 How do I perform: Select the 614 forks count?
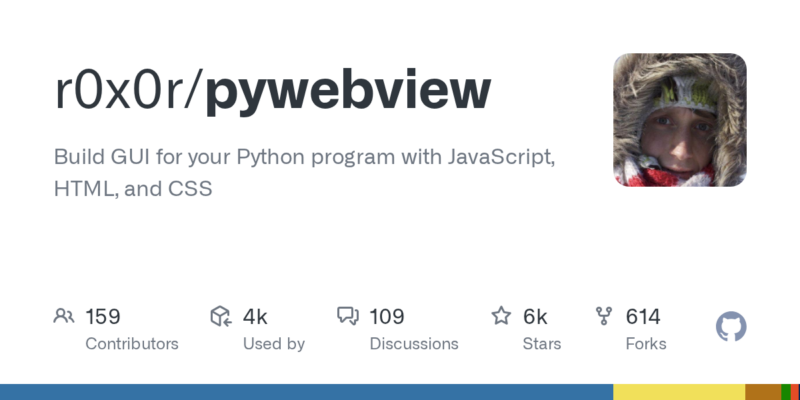tap(643, 317)
